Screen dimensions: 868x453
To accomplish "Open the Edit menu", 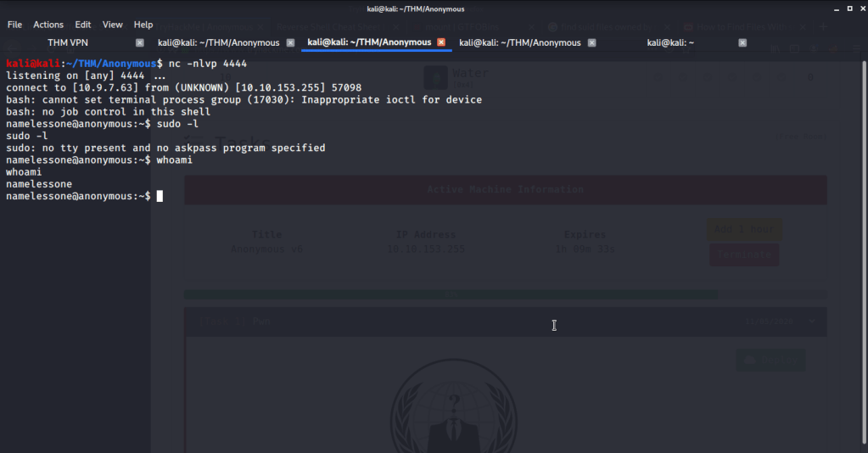I will pos(83,25).
